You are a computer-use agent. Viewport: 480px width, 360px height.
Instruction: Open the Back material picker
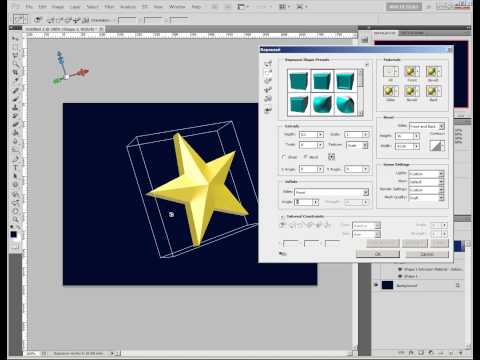point(433,91)
